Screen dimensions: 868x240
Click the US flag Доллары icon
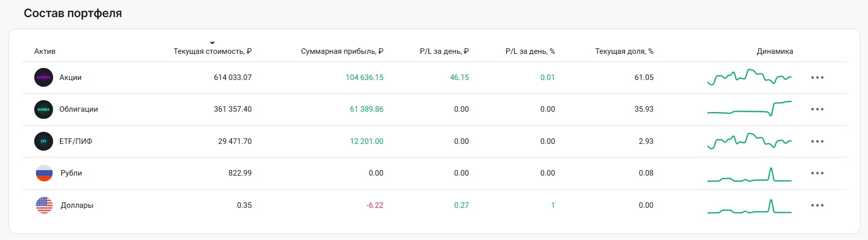pos(44,205)
